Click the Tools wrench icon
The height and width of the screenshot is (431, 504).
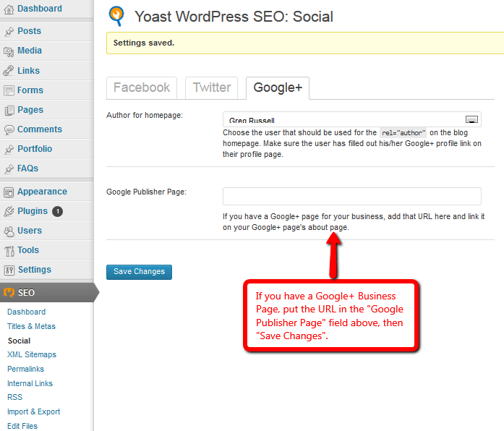click(9, 251)
